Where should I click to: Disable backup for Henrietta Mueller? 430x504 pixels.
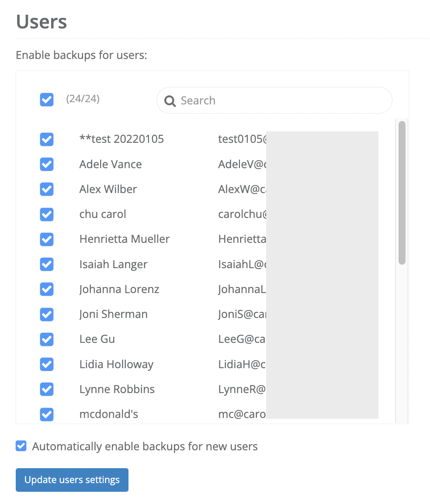point(47,239)
